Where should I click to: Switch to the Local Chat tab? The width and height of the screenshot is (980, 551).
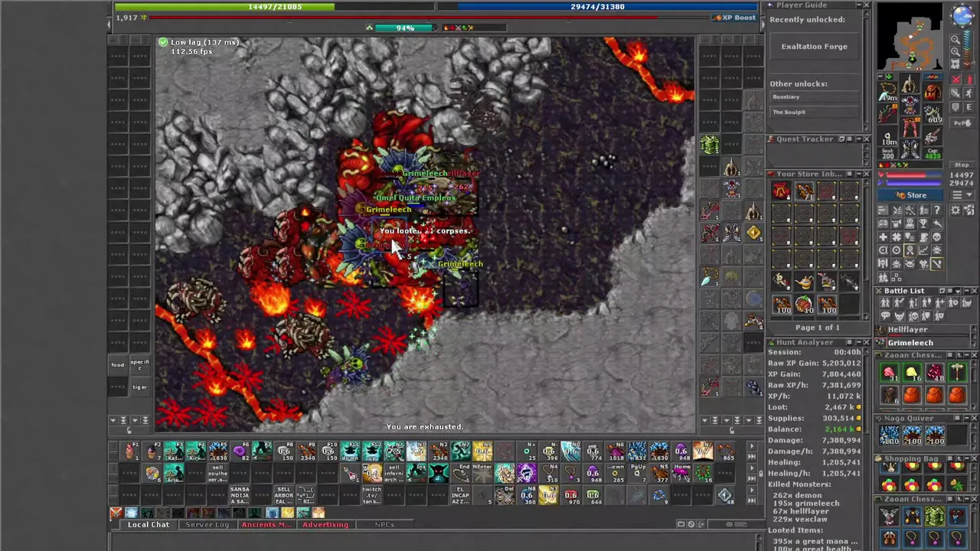(x=149, y=524)
